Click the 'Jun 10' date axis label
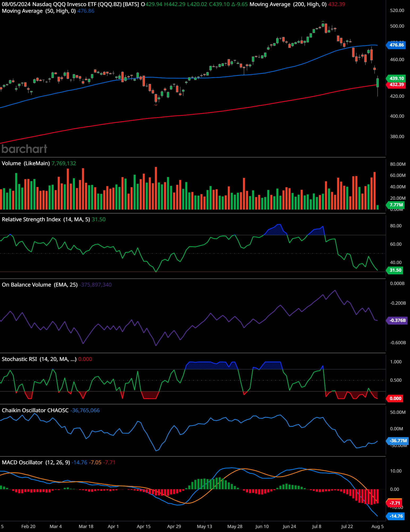This screenshot has width=410, height=532. tap(262, 526)
